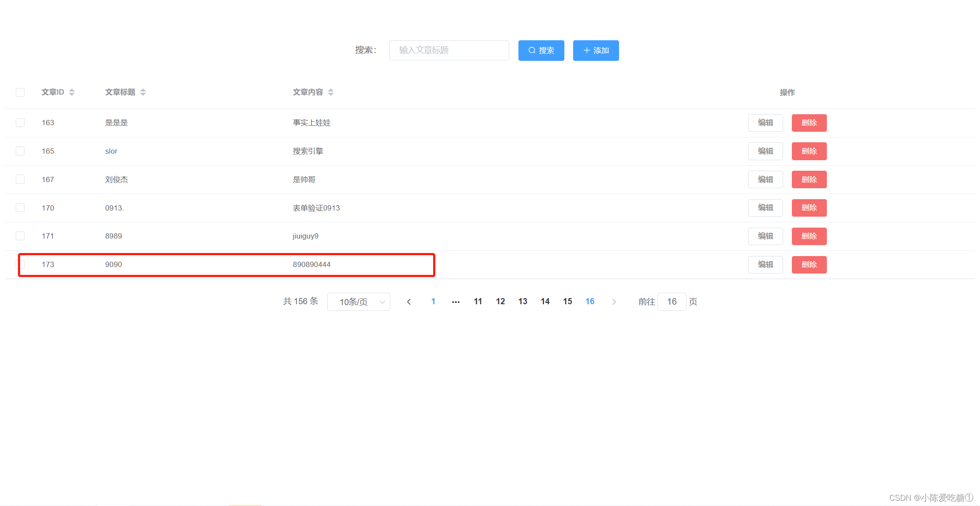Screen dimensions: 980x506
Task: Jump to page 15
Action: (567, 302)
